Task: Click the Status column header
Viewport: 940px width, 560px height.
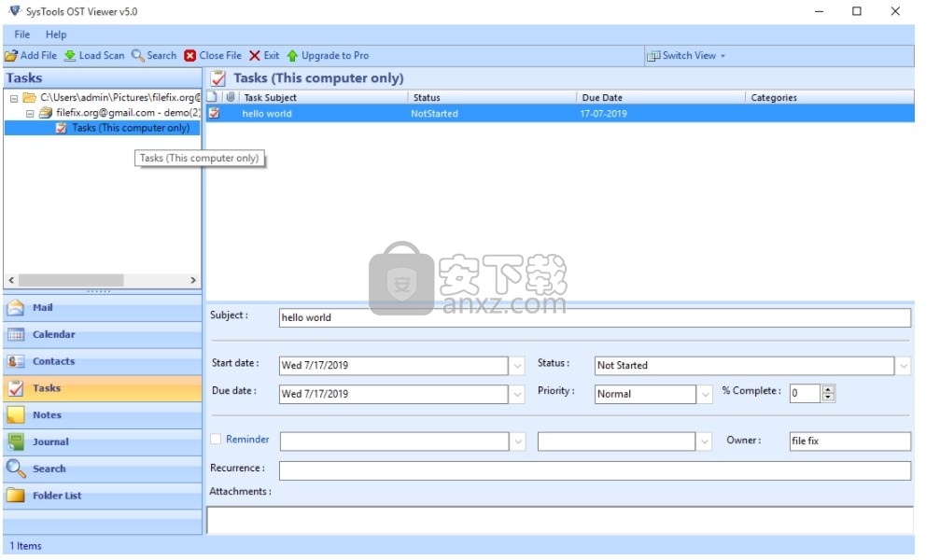Action: click(x=493, y=98)
